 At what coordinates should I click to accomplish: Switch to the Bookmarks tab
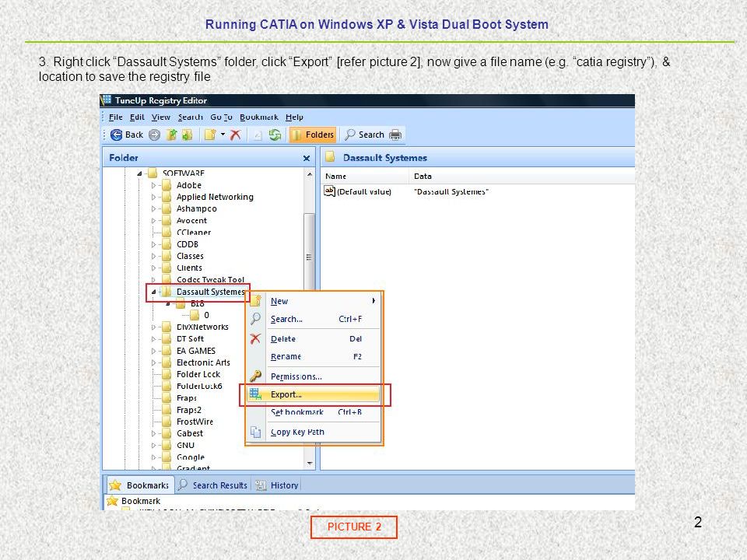(139, 485)
